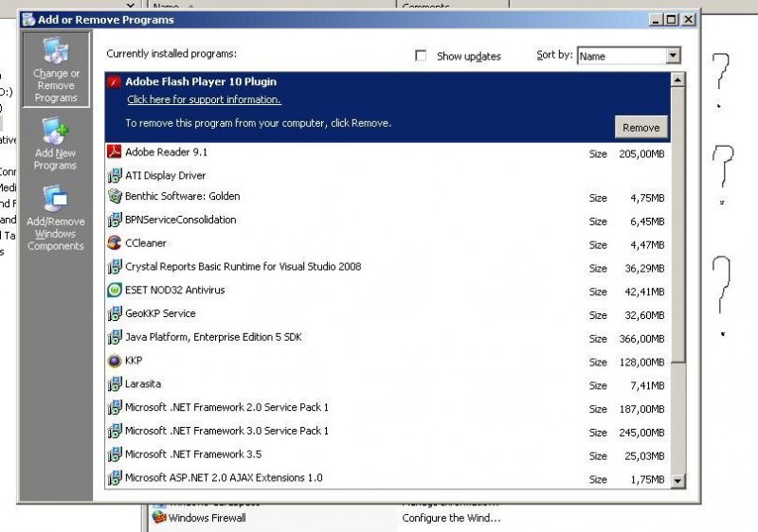Maximize the Add or Remove Programs window
The image size is (758, 532).
point(671,19)
